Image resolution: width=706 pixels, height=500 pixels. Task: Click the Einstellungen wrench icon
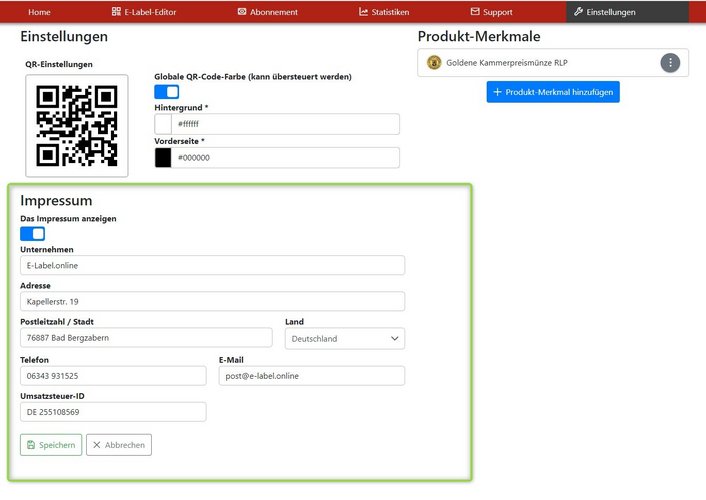(579, 12)
